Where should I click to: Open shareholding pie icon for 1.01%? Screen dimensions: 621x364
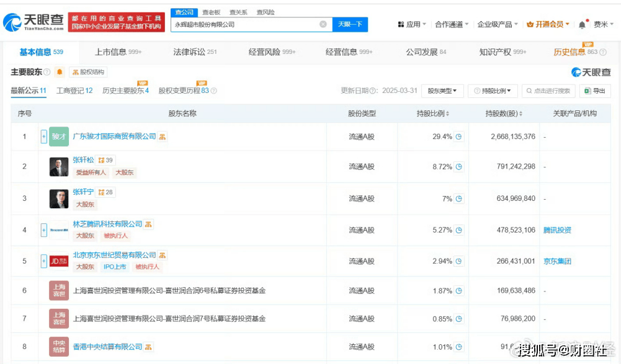coord(458,347)
